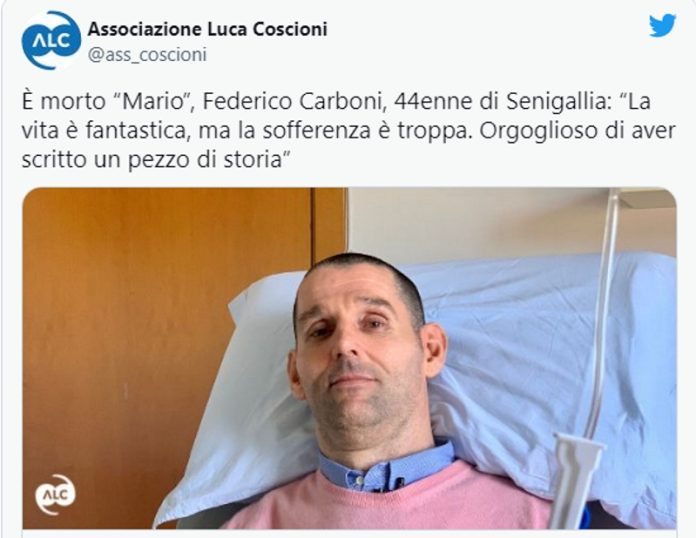Screen dimensions: 696x538
Task: Click the word "sofferenza" in tweet text
Action: point(316,131)
